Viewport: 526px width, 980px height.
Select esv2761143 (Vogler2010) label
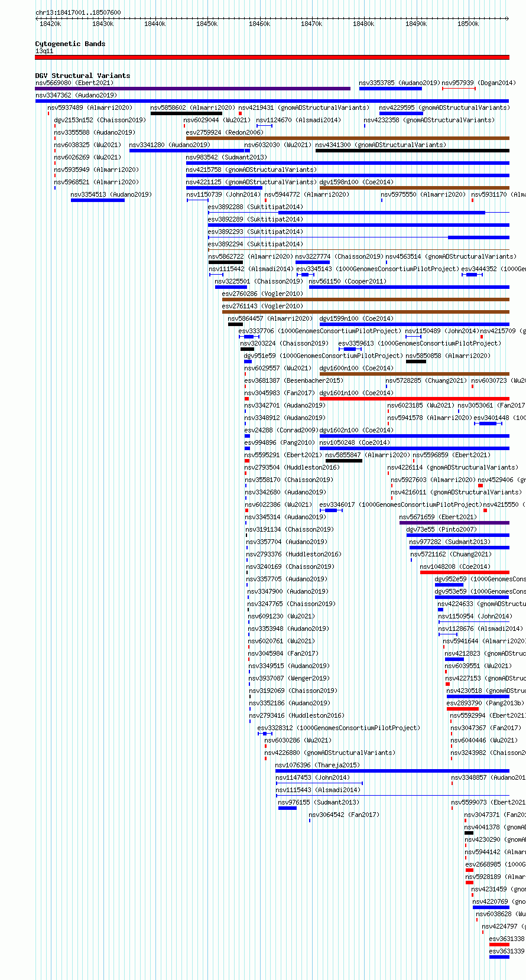[262, 306]
